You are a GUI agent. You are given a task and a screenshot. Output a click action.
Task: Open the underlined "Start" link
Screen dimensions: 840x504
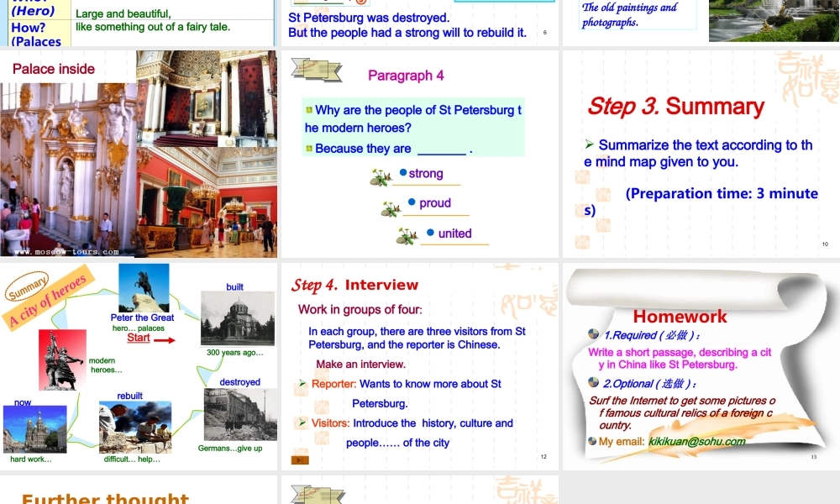coord(139,338)
